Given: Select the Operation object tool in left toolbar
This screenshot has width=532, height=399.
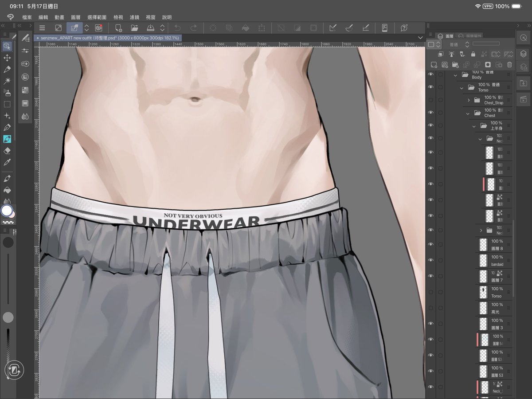Looking at the screenshot, I should click(7, 46).
